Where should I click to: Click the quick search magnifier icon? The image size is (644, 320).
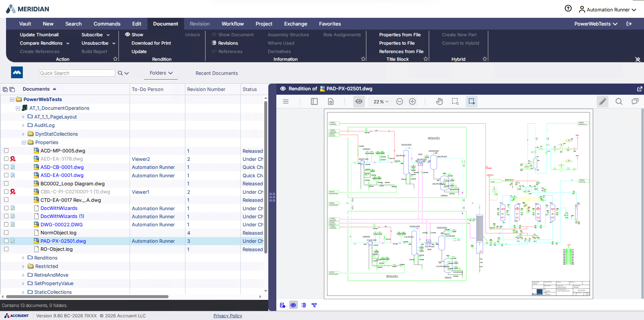(120, 73)
